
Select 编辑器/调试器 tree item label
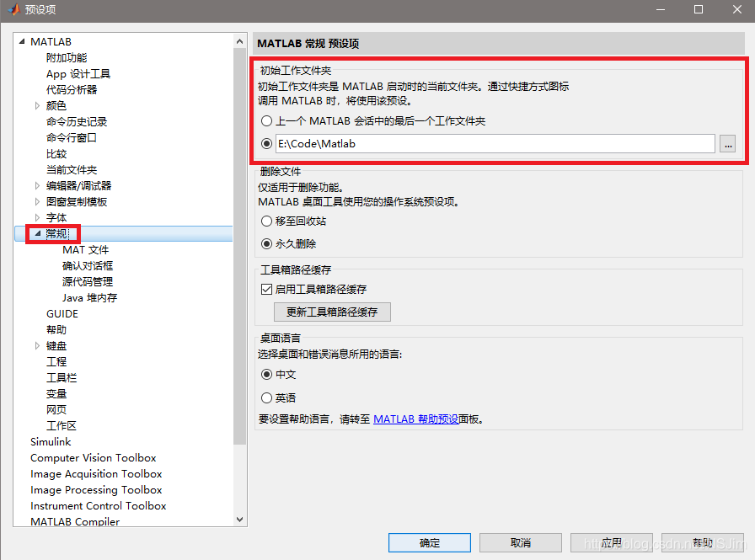point(79,186)
